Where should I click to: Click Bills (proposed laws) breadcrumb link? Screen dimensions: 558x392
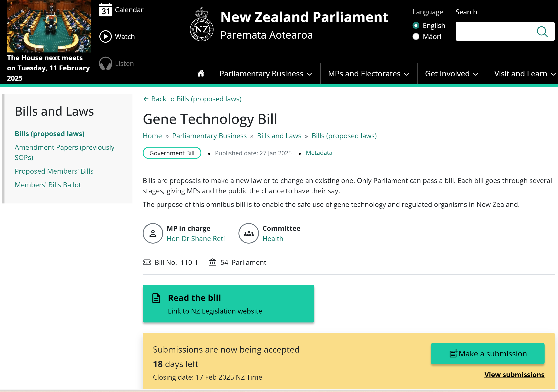pos(344,136)
